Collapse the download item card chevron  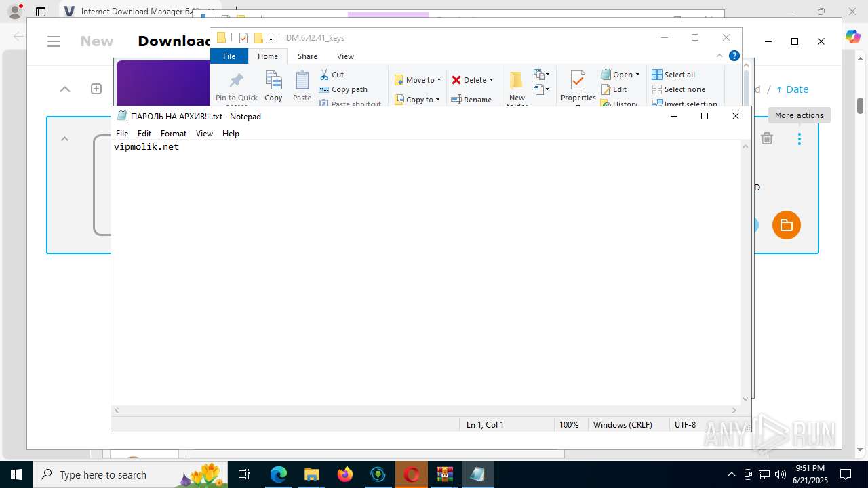coord(65,139)
